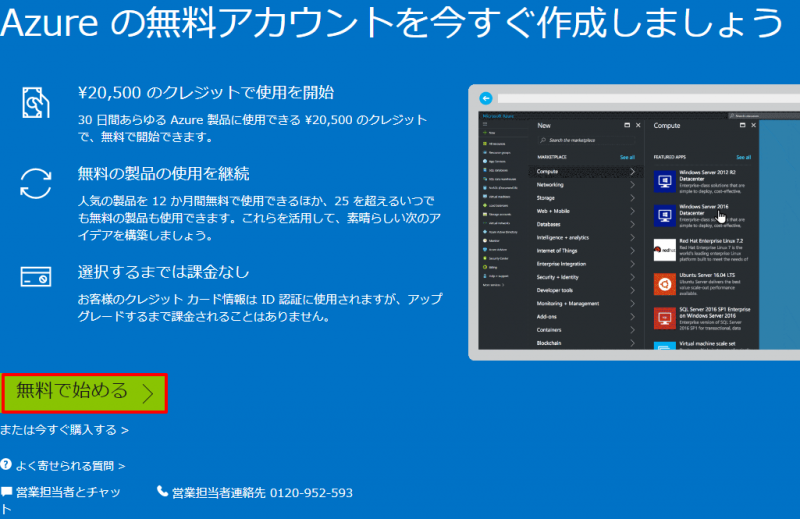Expand the Intelligence + analytics chevron

tap(632, 238)
